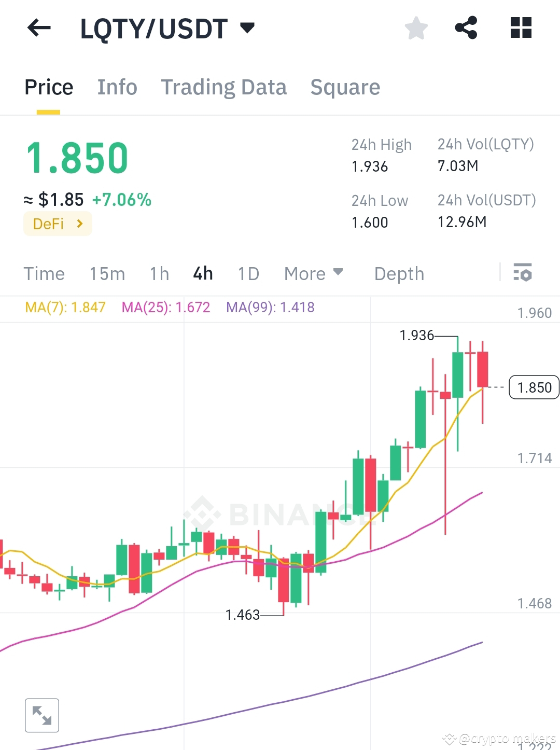
Task: Open the Square tab
Action: [x=345, y=87]
